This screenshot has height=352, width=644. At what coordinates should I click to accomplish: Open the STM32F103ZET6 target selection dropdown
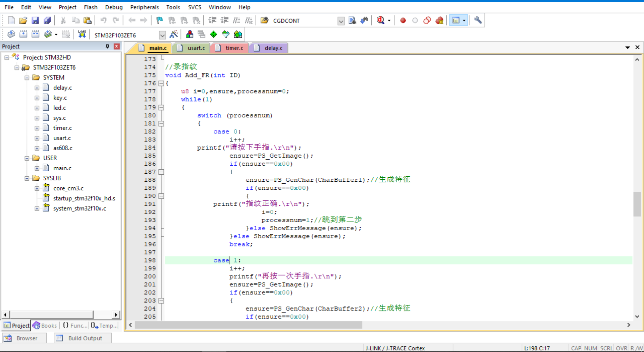pos(162,35)
